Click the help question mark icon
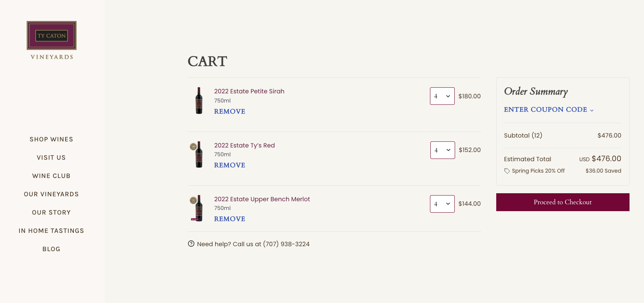This screenshot has height=303, width=644. point(191,244)
